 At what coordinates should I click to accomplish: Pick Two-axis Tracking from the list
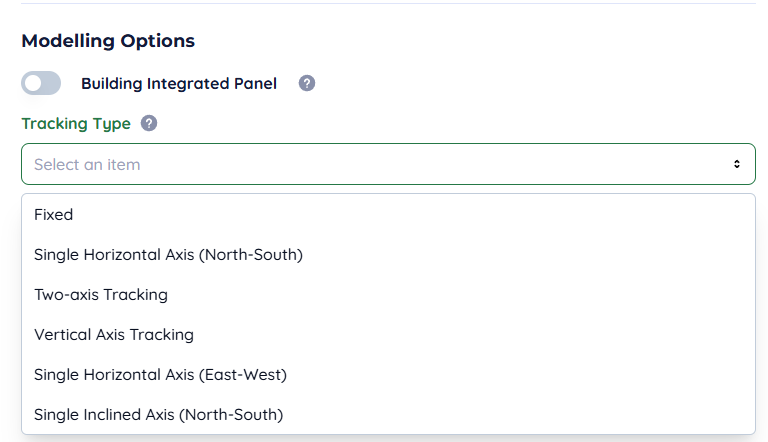101,294
